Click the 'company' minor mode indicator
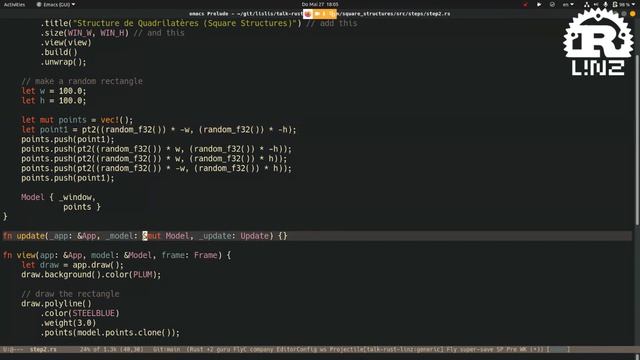Viewport: 640px width, 360px height. pos(262,349)
